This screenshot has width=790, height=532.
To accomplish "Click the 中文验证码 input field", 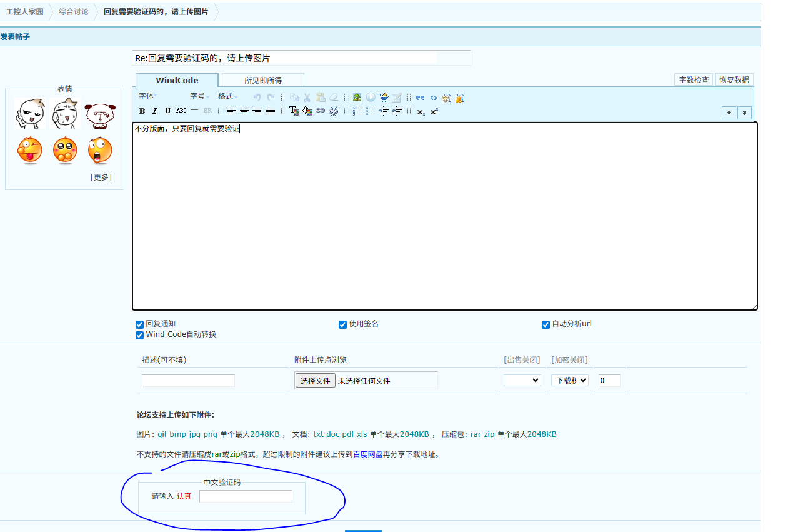I will pos(246,496).
